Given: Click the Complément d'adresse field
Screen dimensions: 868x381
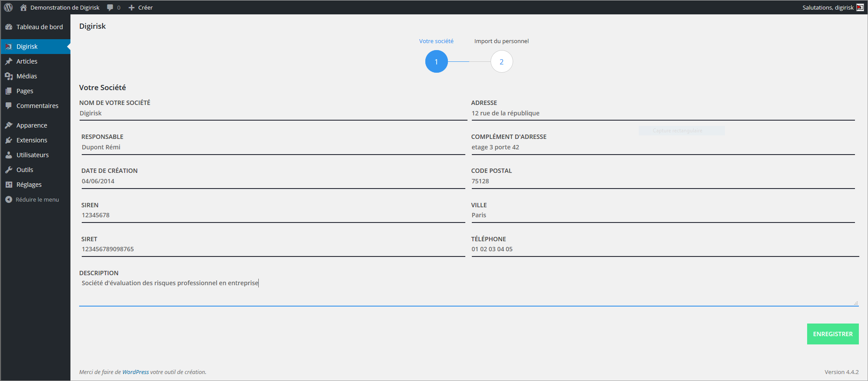Looking at the screenshot, I should point(663,147).
